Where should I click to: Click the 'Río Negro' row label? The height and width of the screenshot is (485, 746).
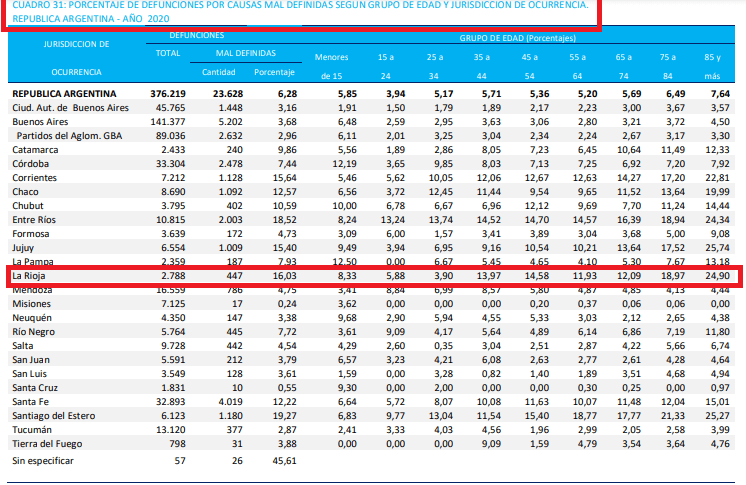33,332
